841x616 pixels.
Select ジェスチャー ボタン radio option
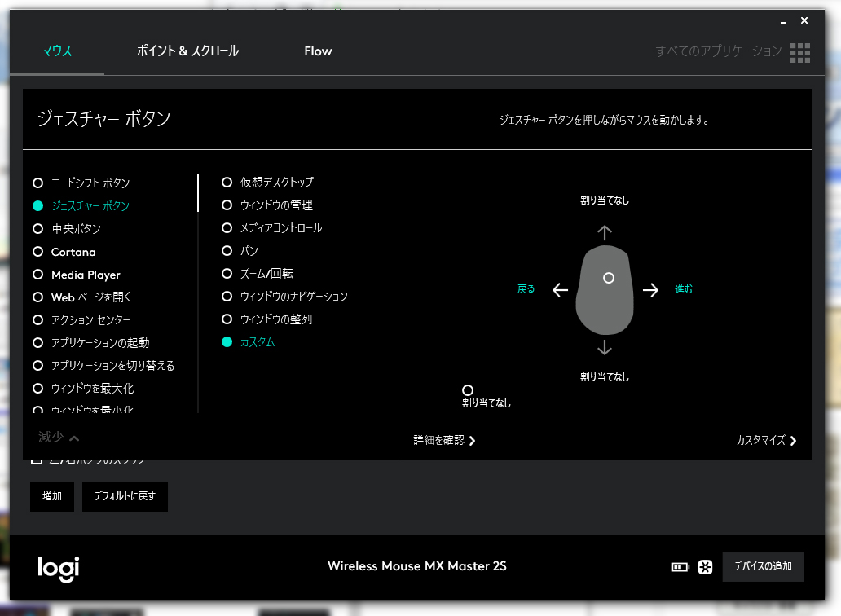tap(81, 206)
